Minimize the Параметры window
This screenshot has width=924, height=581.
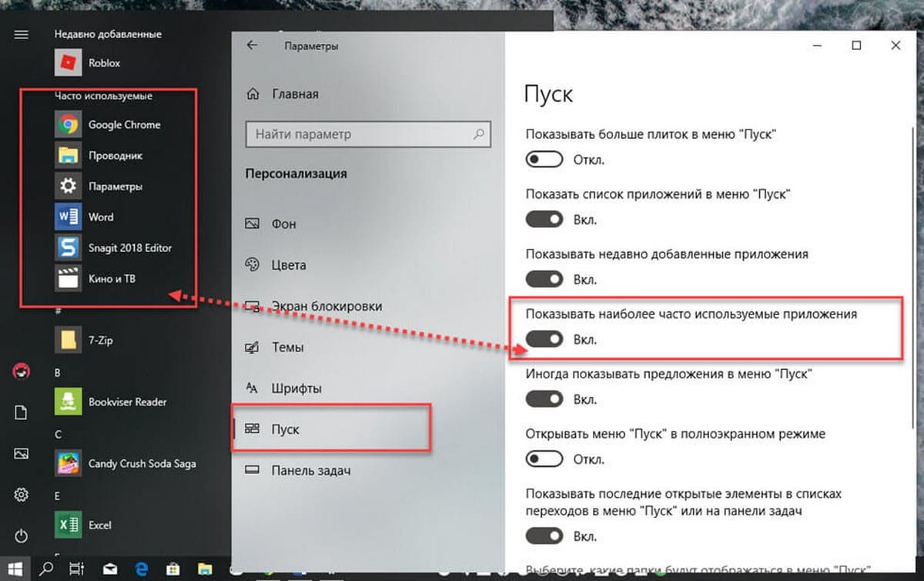pos(817,45)
